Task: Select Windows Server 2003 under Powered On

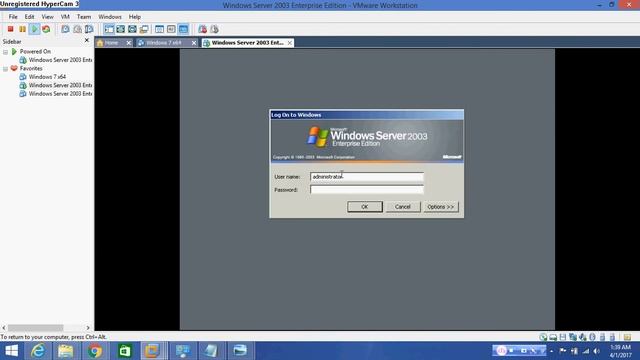Action: tap(60, 60)
